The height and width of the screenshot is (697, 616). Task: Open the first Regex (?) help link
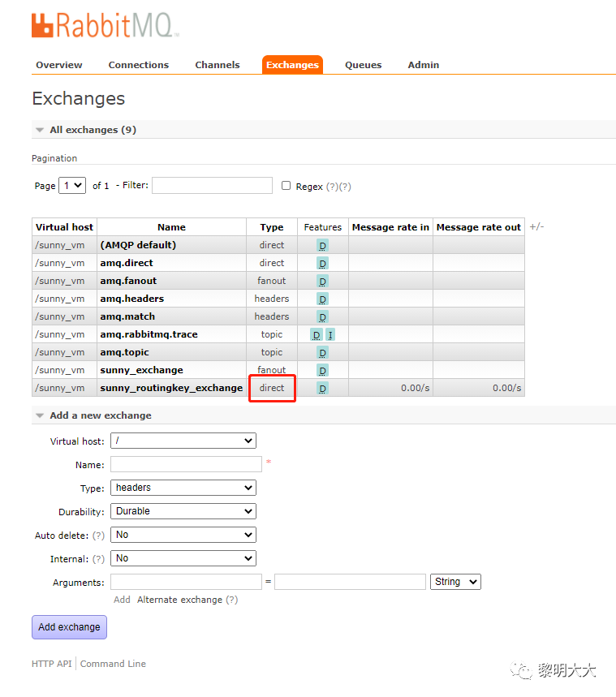point(332,187)
